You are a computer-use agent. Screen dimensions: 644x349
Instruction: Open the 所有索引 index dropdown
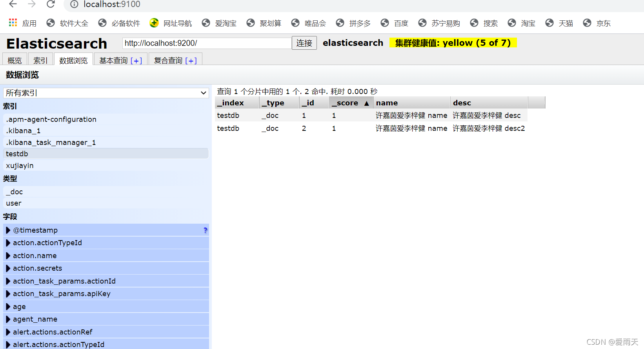[x=106, y=93]
